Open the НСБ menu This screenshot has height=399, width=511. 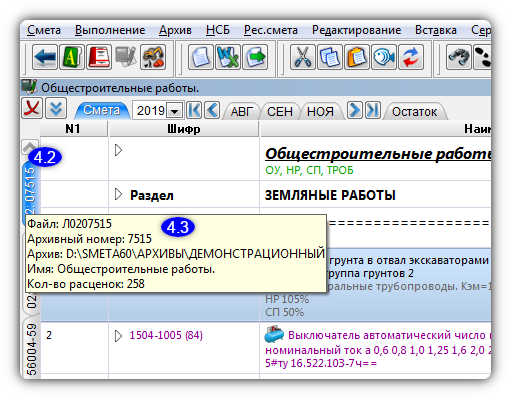[x=218, y=30]
